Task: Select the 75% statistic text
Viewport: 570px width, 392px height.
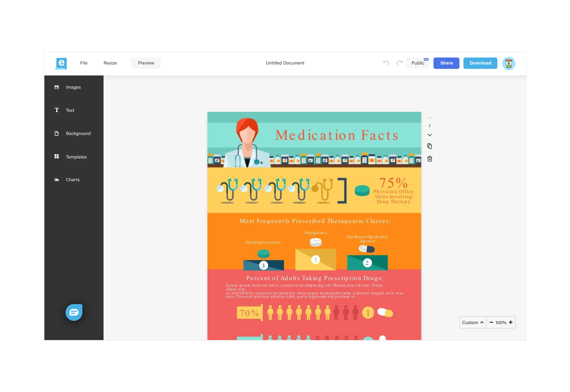Action: tap(393, 183)
